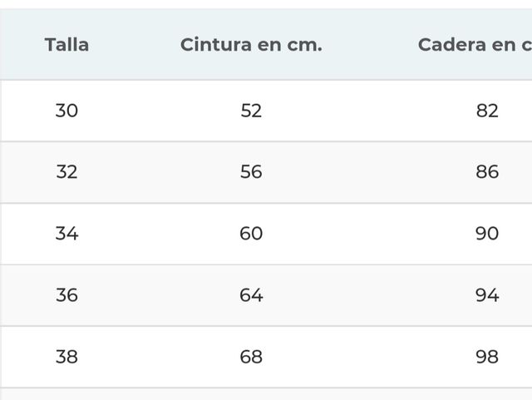Click hip value 94 cell
Image resolution: width=532 pixels, height=400 pixels.
coord(487,295)
